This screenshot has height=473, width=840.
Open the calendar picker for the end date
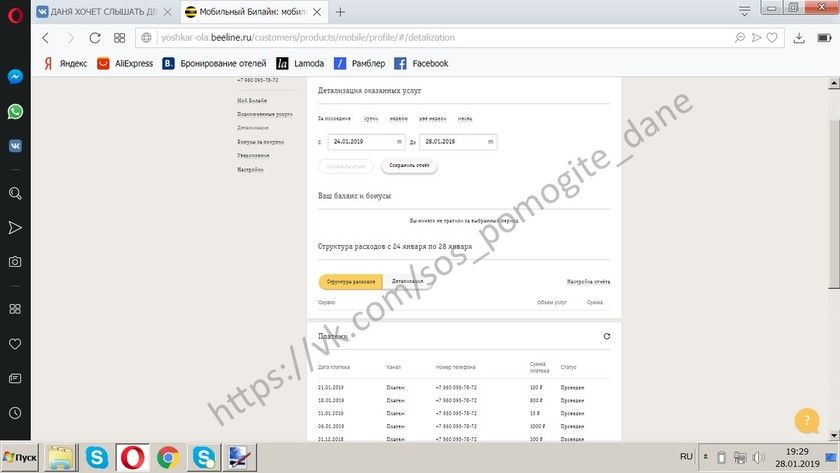tap(490, 142)
